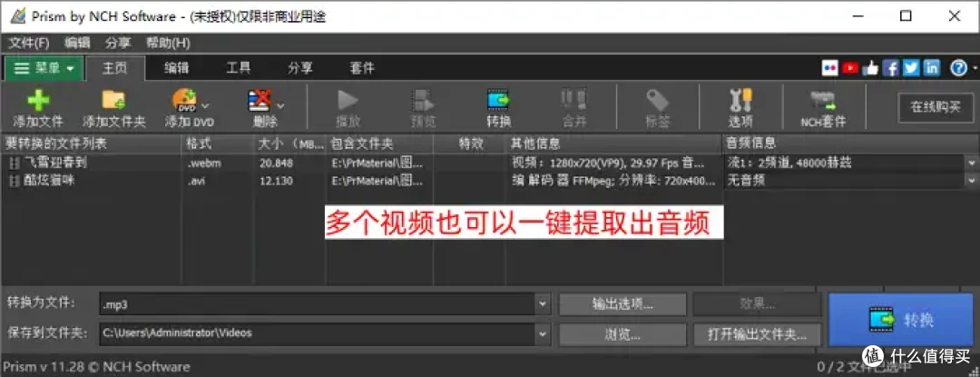Viewport: 980px width, 377px height.
Task: Click the Facebook icon
Action: [x=891, y=68]
